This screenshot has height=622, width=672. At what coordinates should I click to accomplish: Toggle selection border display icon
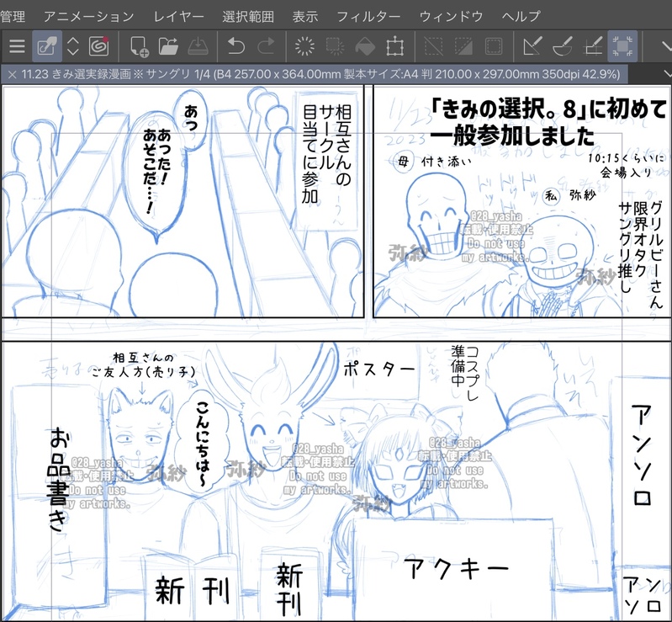click(x=494, y=46)
